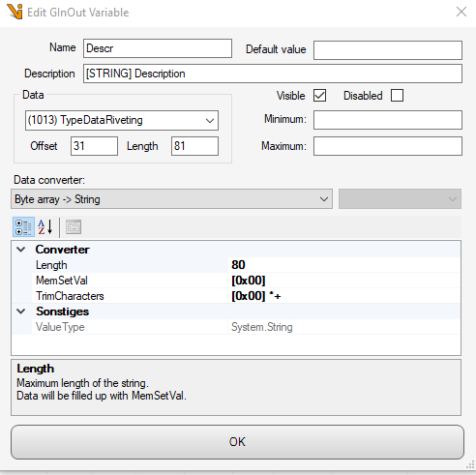Click the application logo in title bar
The image size is (476, 475).
(x=15, y=12)
